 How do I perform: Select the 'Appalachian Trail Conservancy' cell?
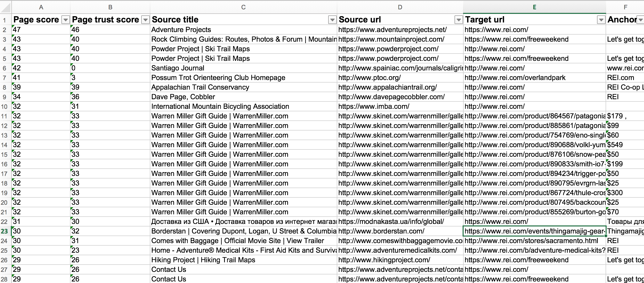(243, 87)
